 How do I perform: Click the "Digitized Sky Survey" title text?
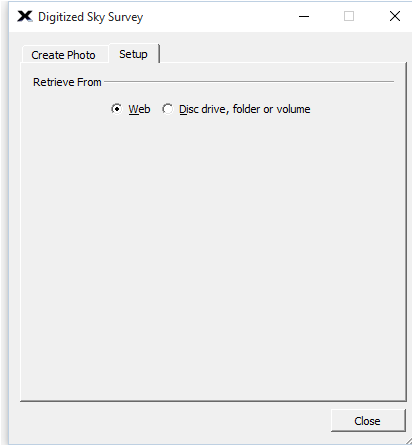(x=90, y=17)
